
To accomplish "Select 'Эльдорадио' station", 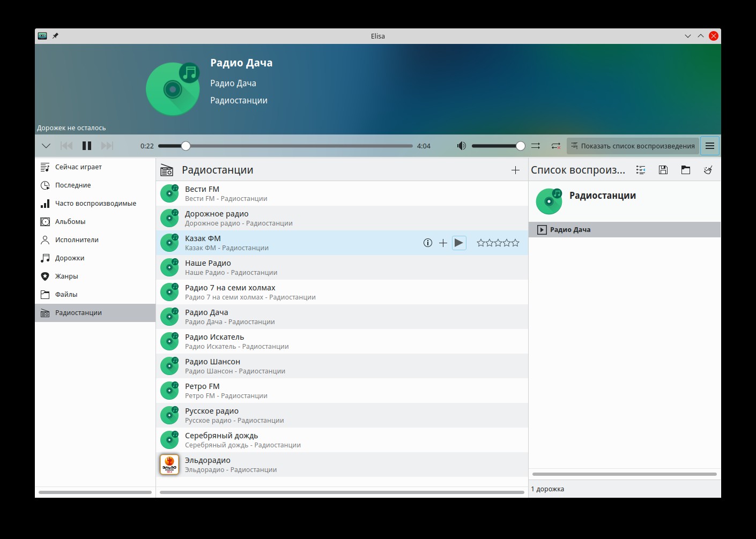I will [x=342, y=465].
